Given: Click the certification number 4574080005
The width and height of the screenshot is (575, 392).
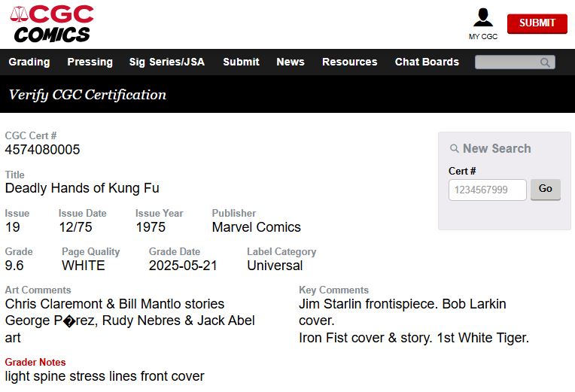Looking at the screenshot, I should click(x=42, y=150).
